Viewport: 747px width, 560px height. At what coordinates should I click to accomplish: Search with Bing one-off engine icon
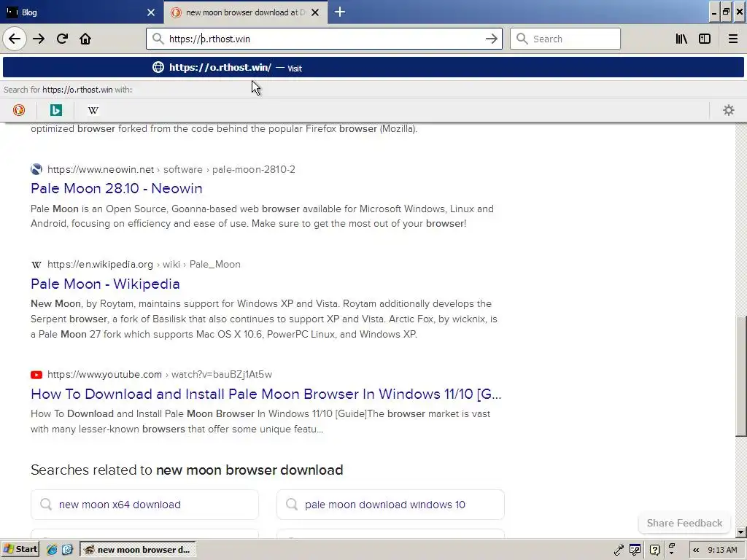point(55,111)
